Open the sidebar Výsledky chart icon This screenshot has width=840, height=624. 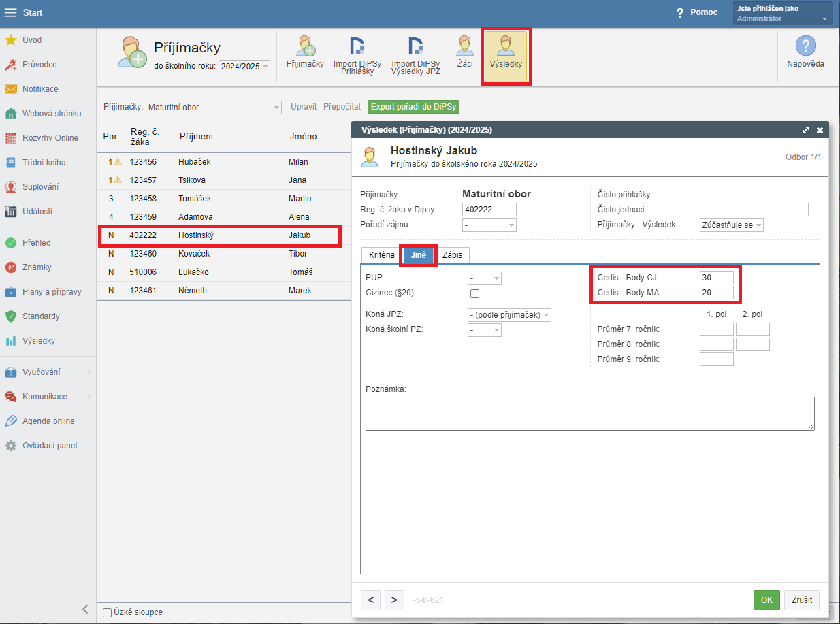(x=11, y=341)
